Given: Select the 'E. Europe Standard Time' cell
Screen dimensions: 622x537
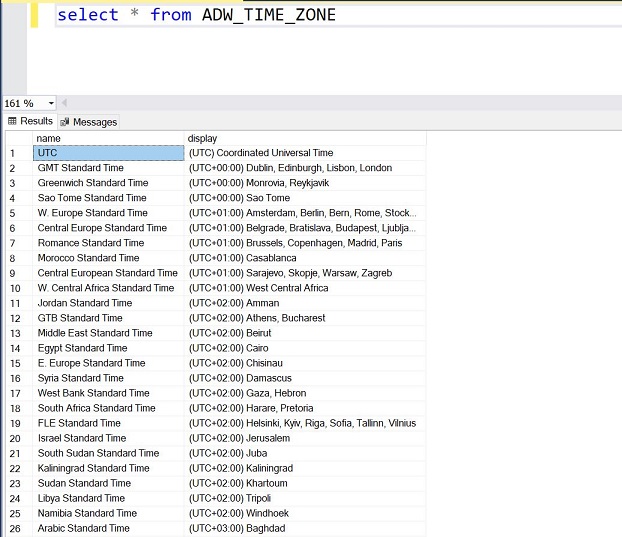Looking at the screenshot, I should tap(109, 363).
